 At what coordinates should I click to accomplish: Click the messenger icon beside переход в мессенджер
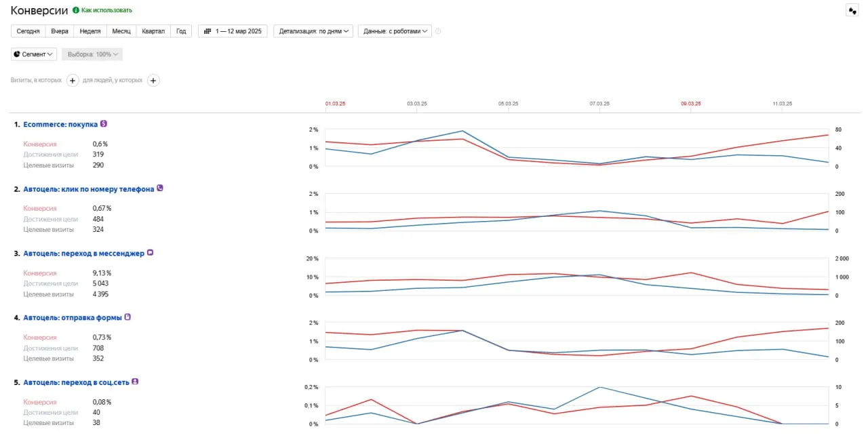151,253
